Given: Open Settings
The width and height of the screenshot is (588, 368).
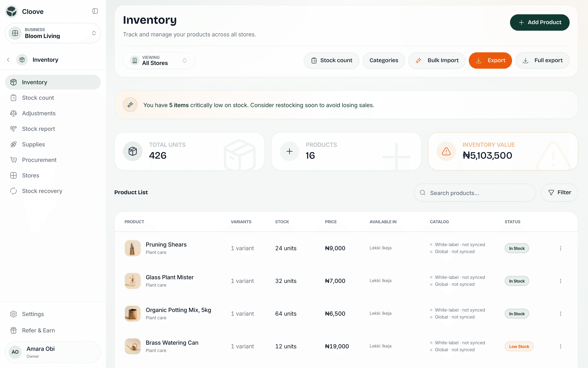Looking at the screenshot, I should 53,314.
